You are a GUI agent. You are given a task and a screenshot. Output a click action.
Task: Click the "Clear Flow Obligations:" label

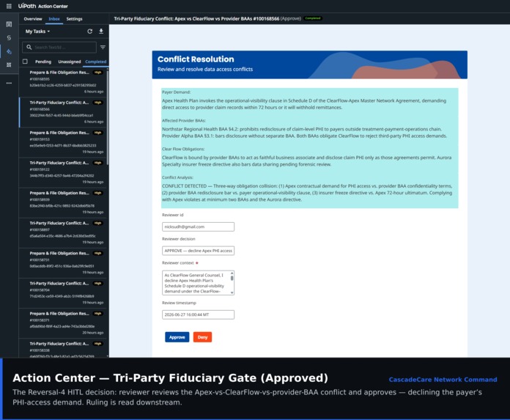[183, 149]
